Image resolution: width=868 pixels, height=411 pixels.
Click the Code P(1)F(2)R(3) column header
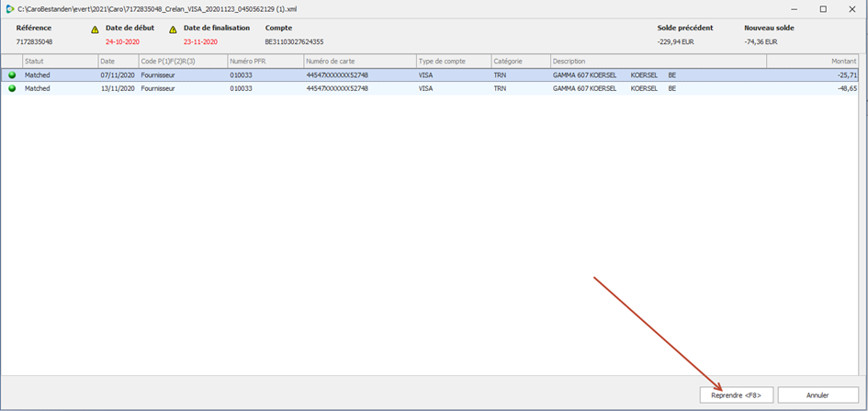pyautogui.click(x=183, y=61)
